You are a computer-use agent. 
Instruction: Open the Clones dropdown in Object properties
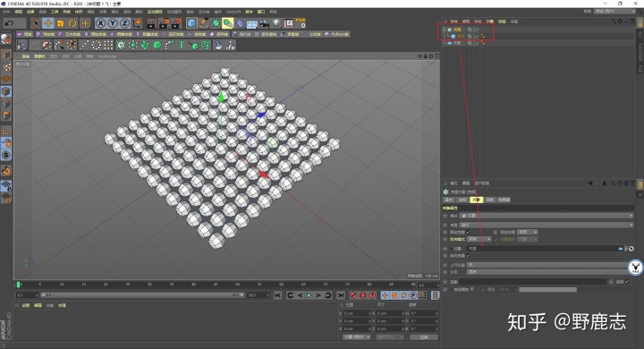[x=547, y=225]
